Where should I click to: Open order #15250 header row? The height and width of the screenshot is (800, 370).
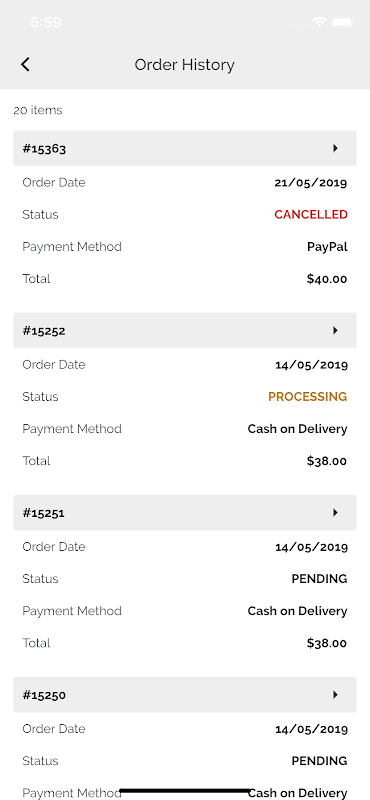point(185,695)
